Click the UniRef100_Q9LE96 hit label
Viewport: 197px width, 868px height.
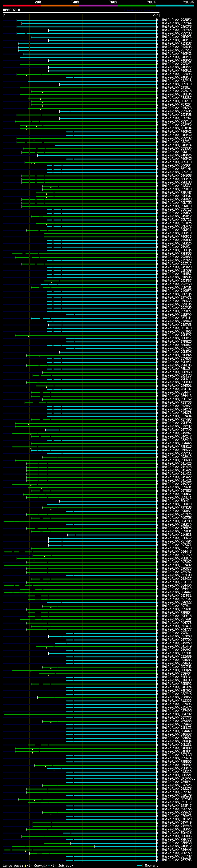click(177, 352)
